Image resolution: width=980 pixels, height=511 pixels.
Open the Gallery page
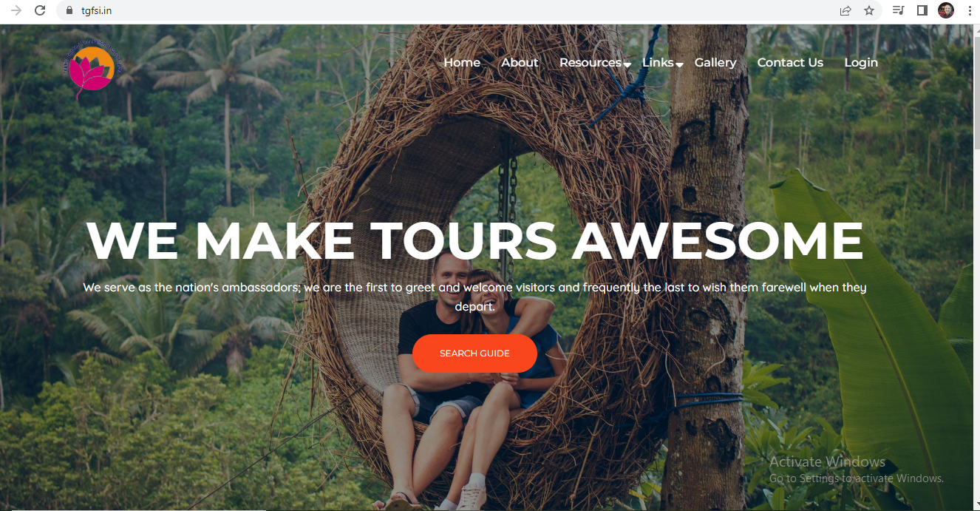(x=715, y=62)
